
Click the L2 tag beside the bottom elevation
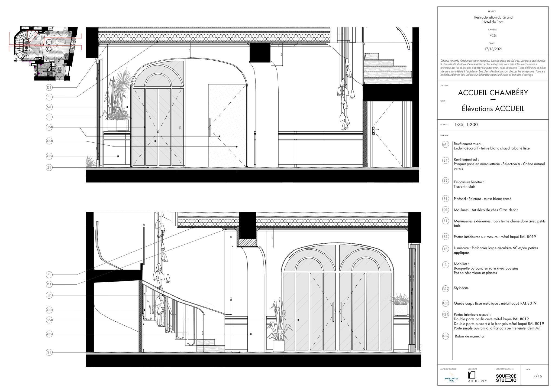[49, 295]
